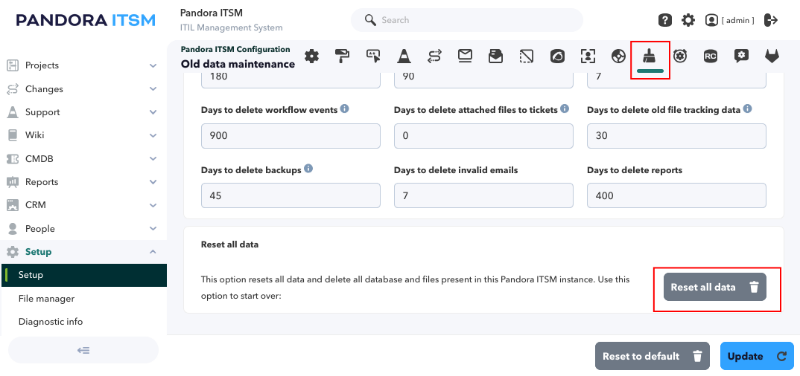Open the circular wheel icon tab
This screenshot has width=800, height=376.
click(x=618, y=56)
